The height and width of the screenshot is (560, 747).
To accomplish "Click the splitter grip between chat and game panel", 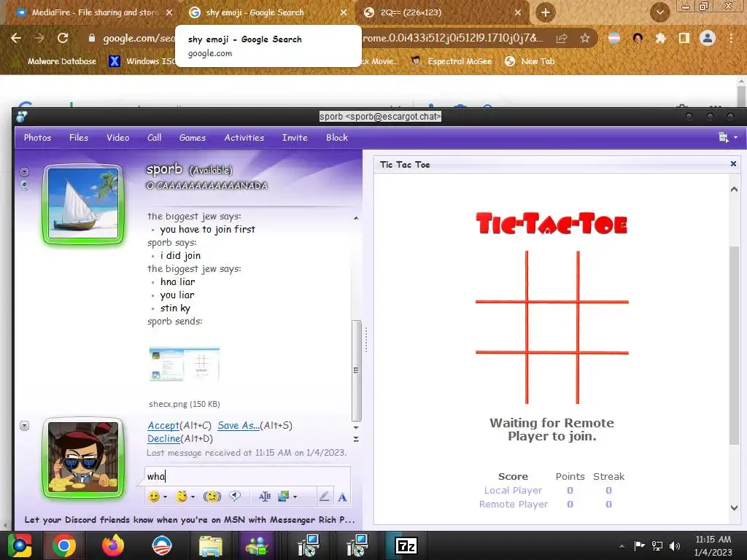I will (366, 340).
